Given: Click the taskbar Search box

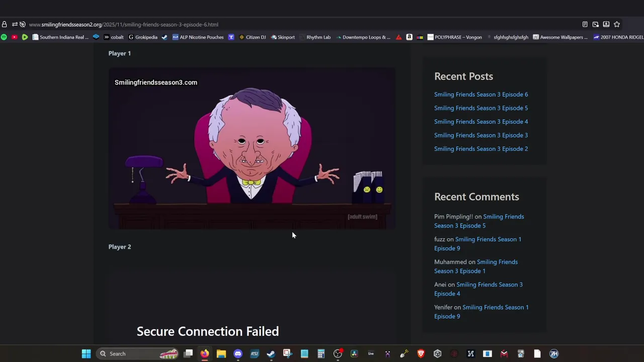Looking at the screenshot, I should pyautogui.click(x=137, y=353).
